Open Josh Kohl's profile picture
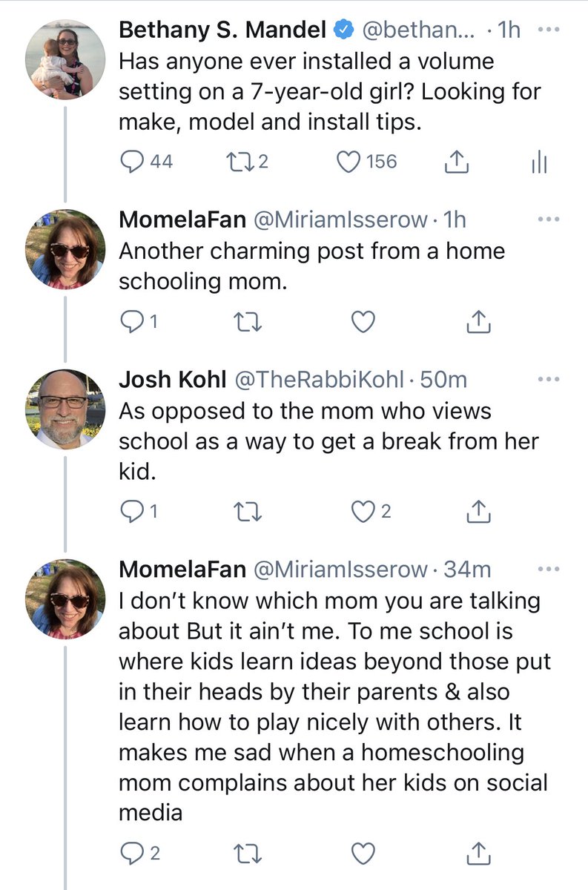This screenshot has height=890, width=588. coord(65,408)
